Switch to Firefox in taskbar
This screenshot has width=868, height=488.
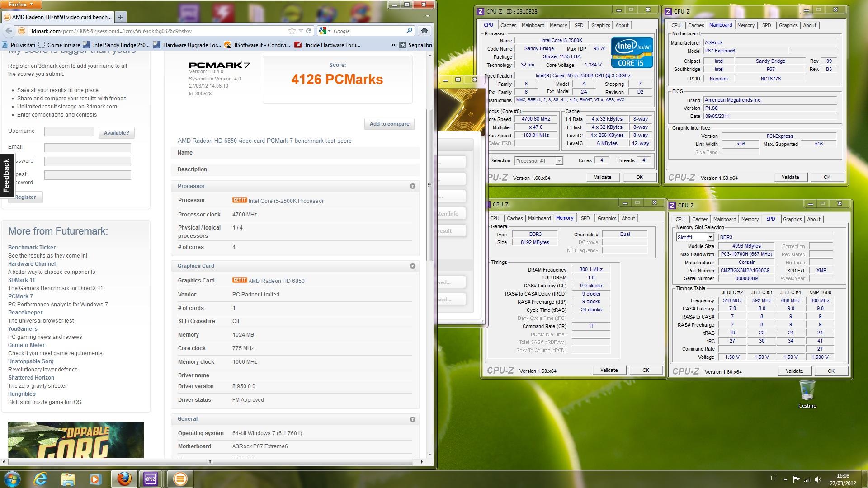(124, 479)
